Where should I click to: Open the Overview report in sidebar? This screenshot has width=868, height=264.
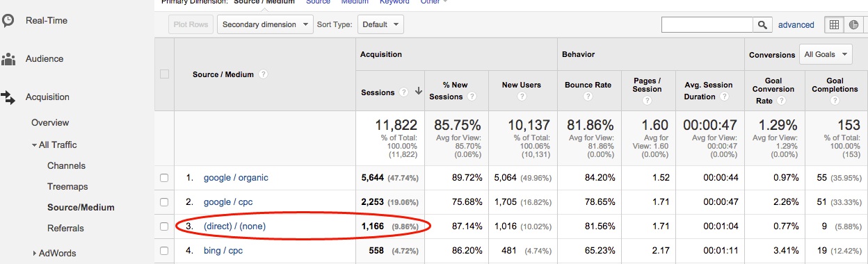tap(50, 123)
